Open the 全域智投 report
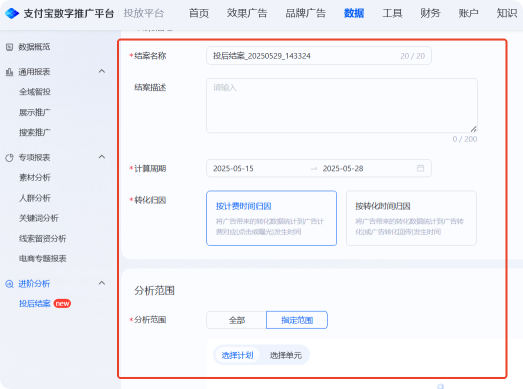This screenshot has height=389, width=523. coord(35,92)
